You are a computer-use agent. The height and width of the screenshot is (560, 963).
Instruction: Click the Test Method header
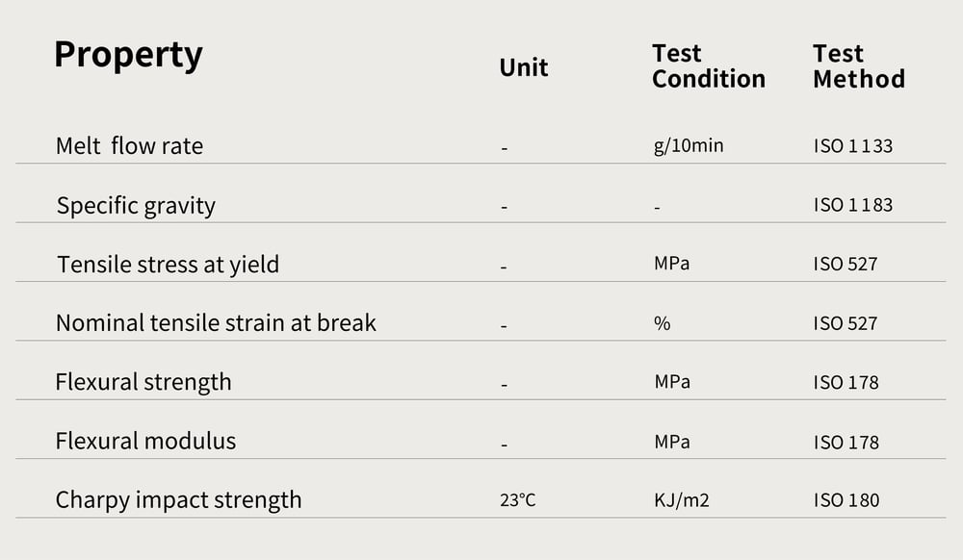(x=859, y=66)
